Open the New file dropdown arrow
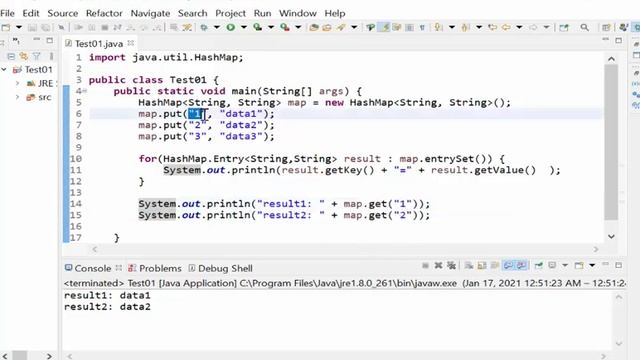 point(19,27)
